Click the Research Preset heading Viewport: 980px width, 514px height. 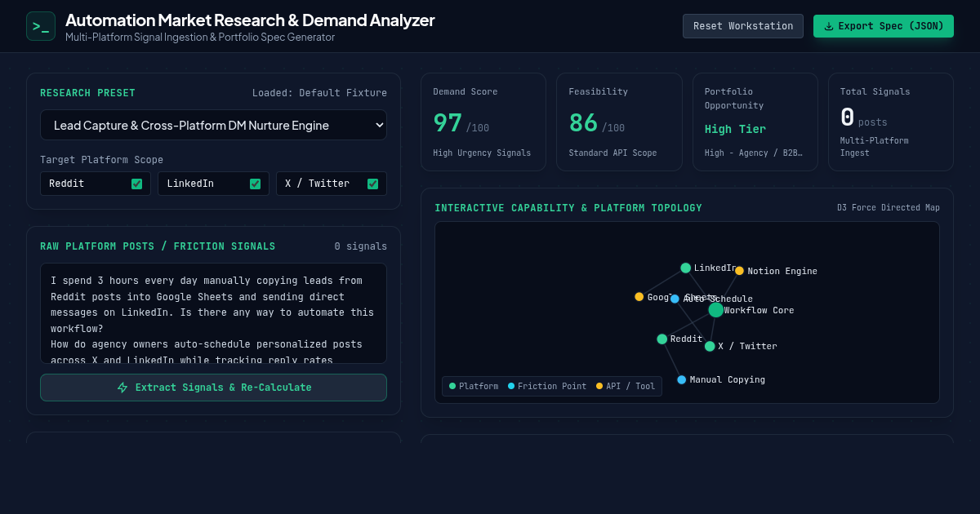87,93
